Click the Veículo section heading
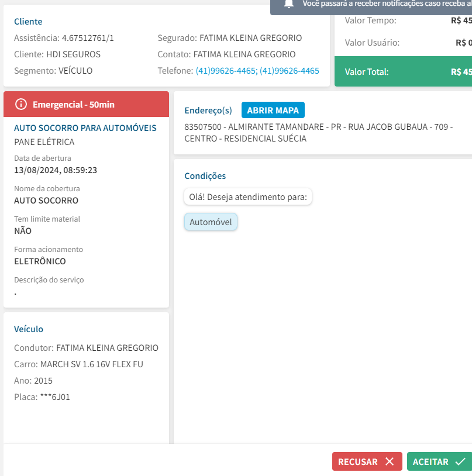The width and height of the screenshot is (472, 476). pyautogui.click(x=29, y=329)
